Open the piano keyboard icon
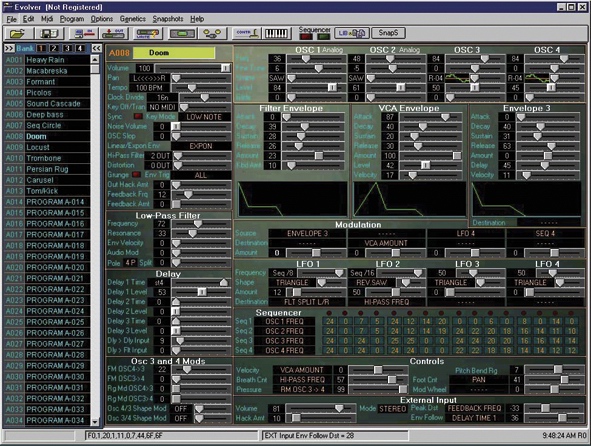Screen dimensions: 591x446 point(277,34)
